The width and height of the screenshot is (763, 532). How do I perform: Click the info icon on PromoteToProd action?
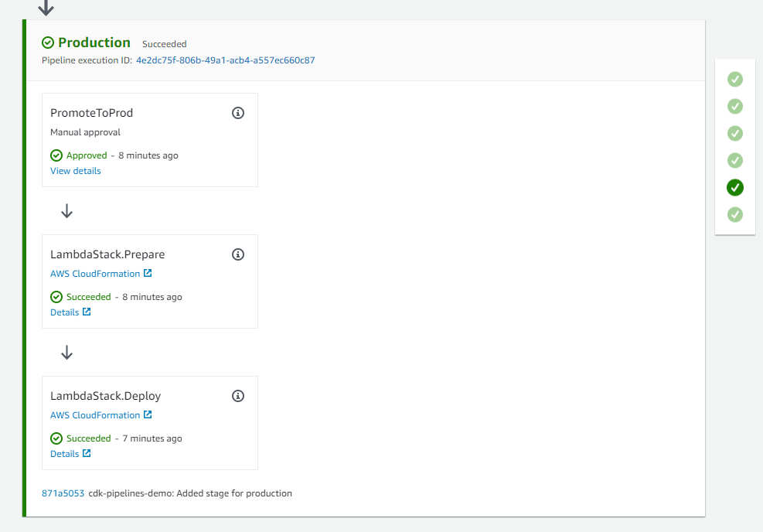[x=238, y=112]
